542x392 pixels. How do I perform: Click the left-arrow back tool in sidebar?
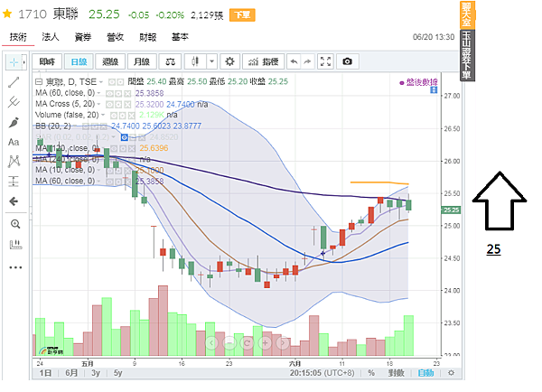[14, 201]
